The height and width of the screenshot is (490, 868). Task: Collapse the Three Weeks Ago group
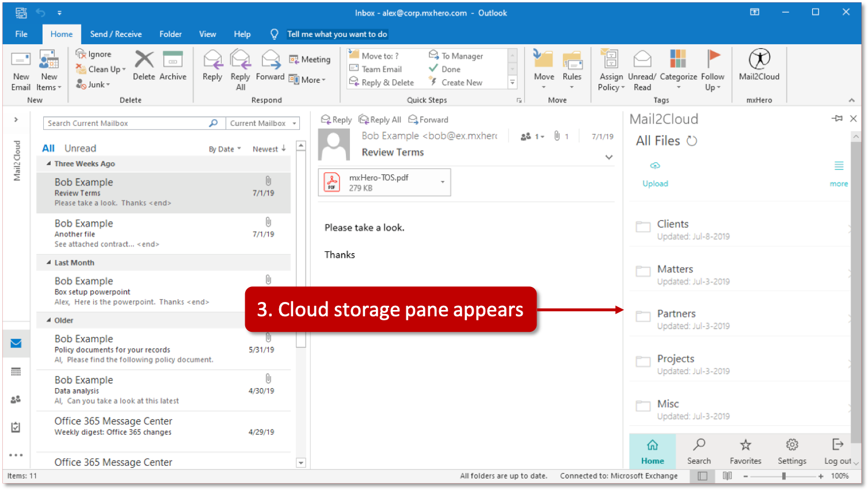coord(48,164)
